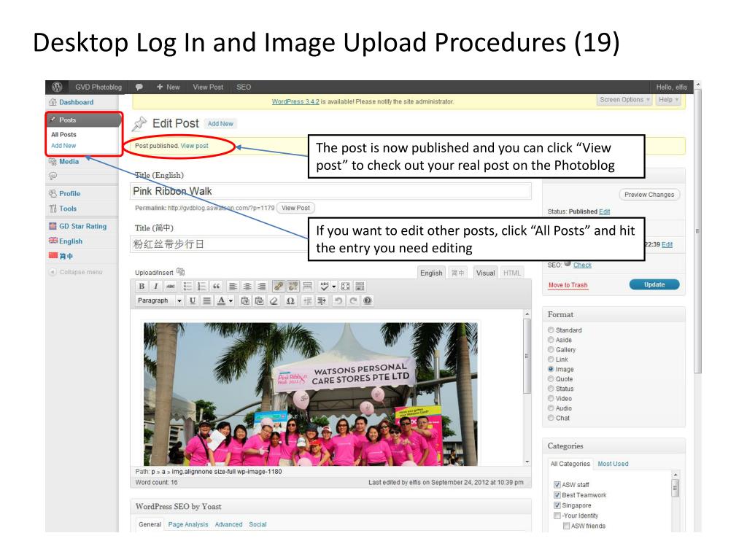Open the editor help icon
The width and height of the screenshot is (747, 560).
pyautogui.click(x=368, y=300)
